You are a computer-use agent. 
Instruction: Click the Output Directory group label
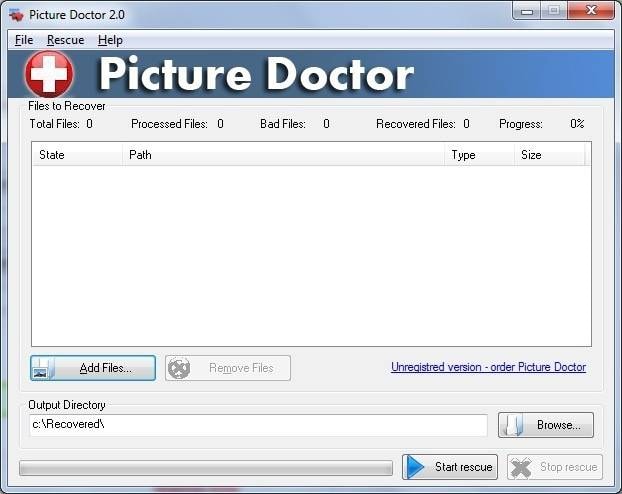[67, 405]
